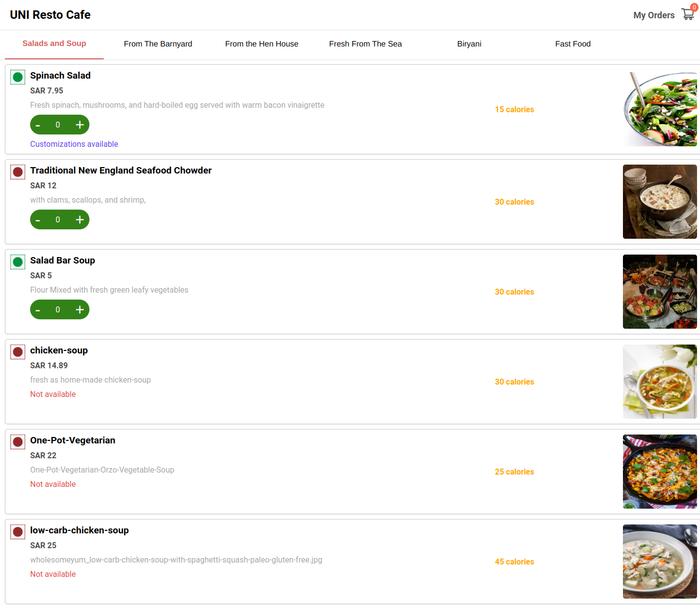This screenshot has height=609, width=700.
Task: Select the From the Hen House section
Action: point(262,44)
